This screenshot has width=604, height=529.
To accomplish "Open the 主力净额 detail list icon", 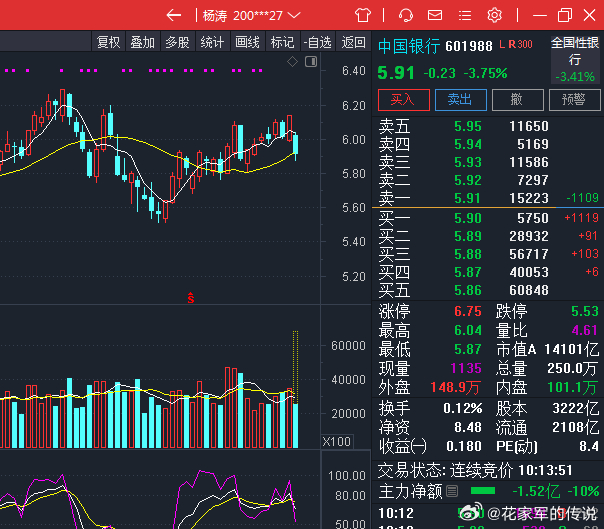I will [452, 491].
